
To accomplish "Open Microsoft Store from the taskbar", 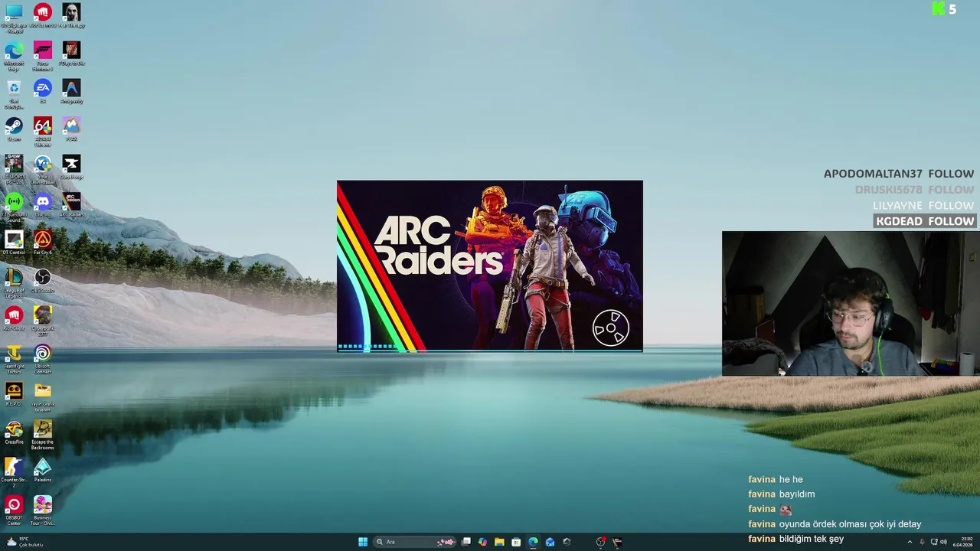I will pyautogui.click(x=516, y=542).
